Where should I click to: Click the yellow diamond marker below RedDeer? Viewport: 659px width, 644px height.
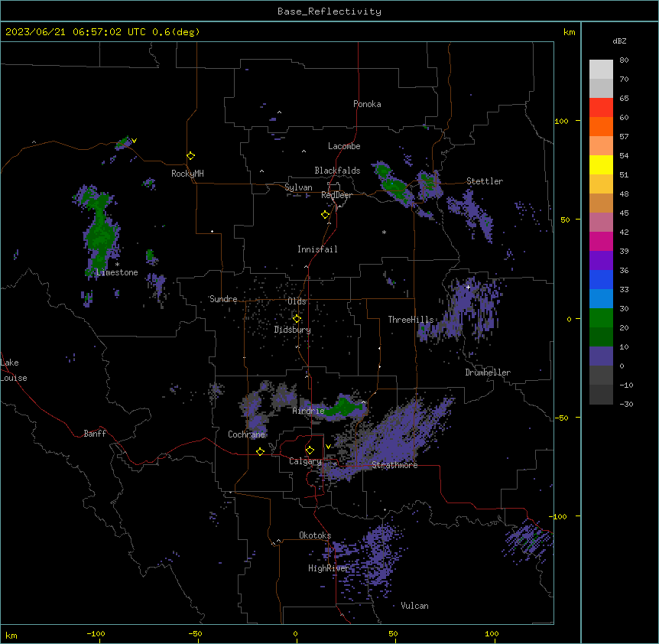(x=325, y=215)
